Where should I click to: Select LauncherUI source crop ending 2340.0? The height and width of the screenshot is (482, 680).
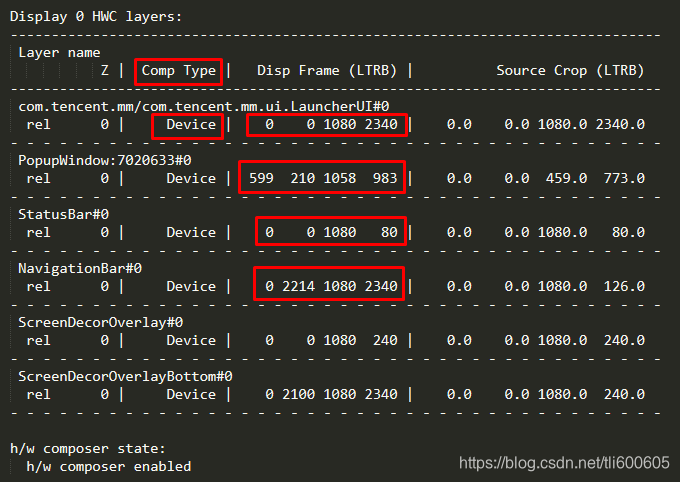point(546,125)
